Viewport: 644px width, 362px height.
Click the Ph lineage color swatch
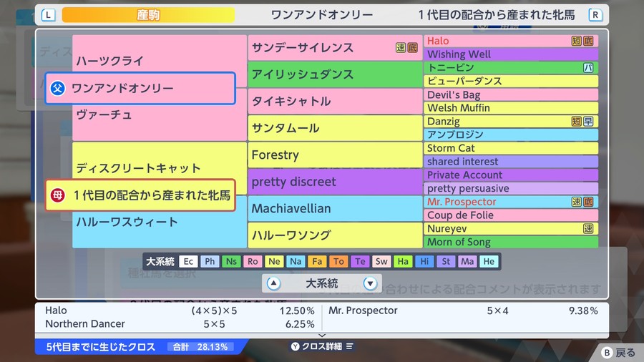click(x=210, y=261)
